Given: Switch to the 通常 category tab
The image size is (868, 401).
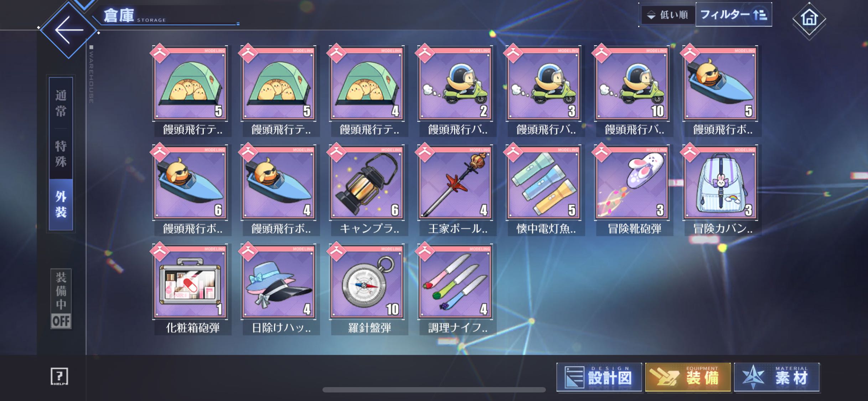Looking at the screenshot, I should click(61, 103).
